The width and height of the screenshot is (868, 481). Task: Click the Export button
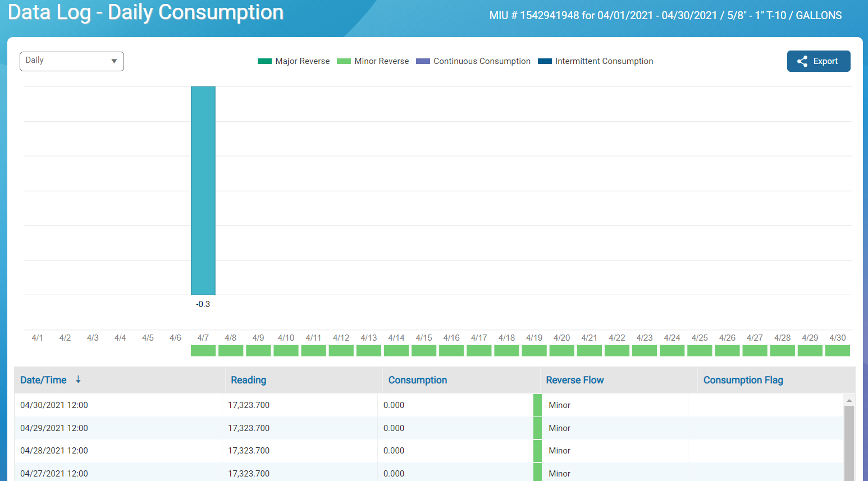[819, 61]
